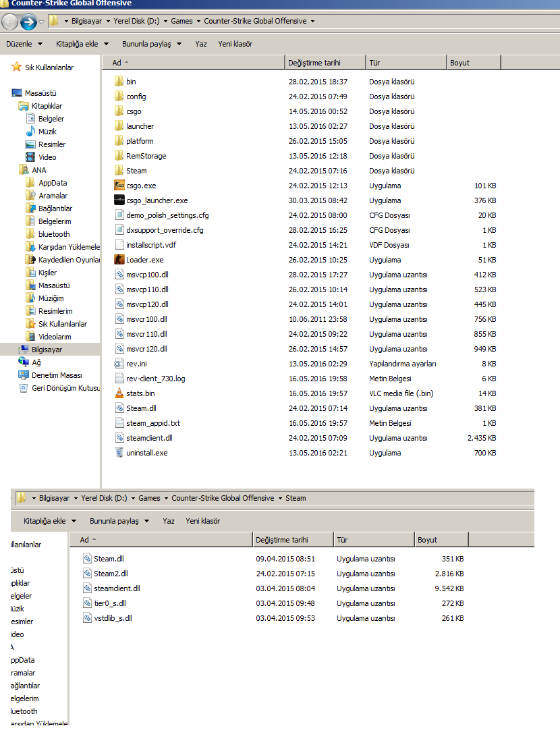Click the uninstall.exe recycle icon
Screen dimensions: 560x745
coord(119,452)
